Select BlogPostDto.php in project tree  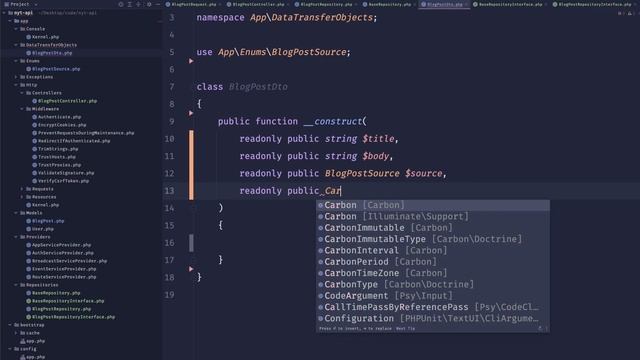click(x=49, y=53)
